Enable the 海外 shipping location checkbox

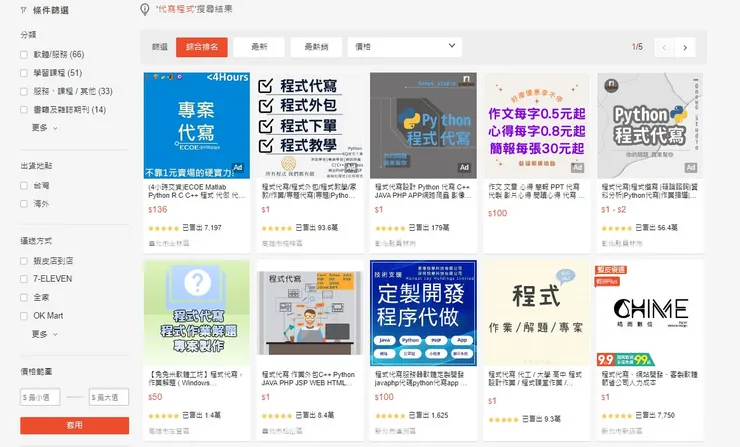[x=24, y=204]
